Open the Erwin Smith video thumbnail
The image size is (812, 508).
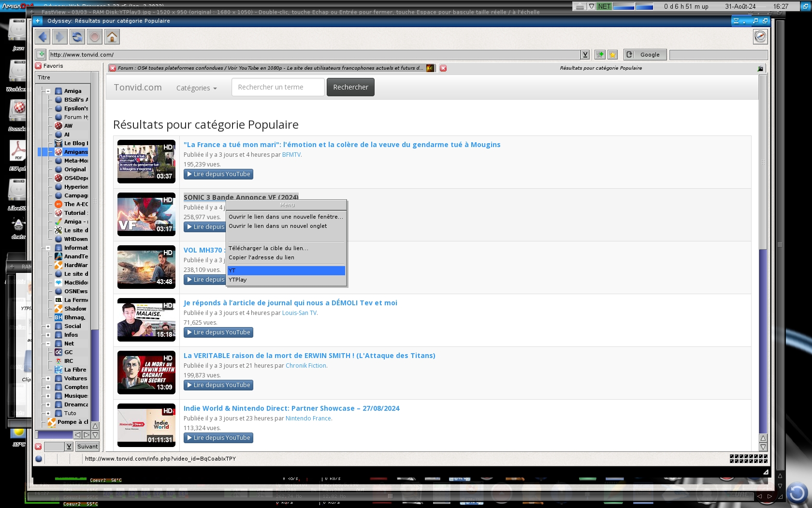[x=146, y=373]
